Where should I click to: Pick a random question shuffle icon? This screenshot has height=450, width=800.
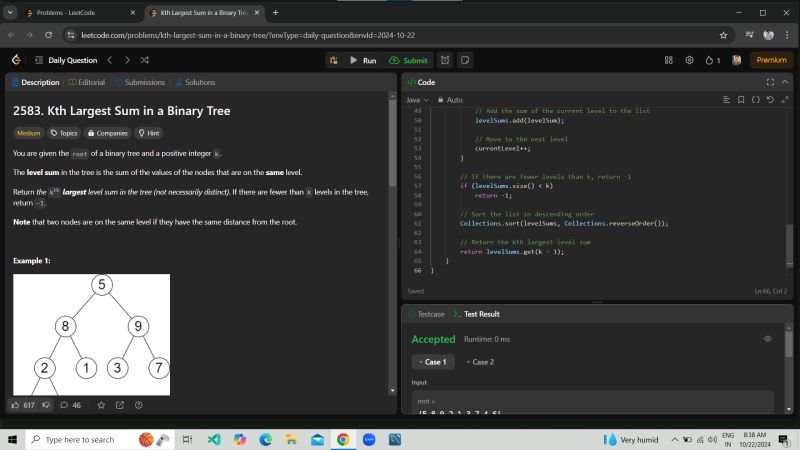pyautogui.click(x=145, y=60)
